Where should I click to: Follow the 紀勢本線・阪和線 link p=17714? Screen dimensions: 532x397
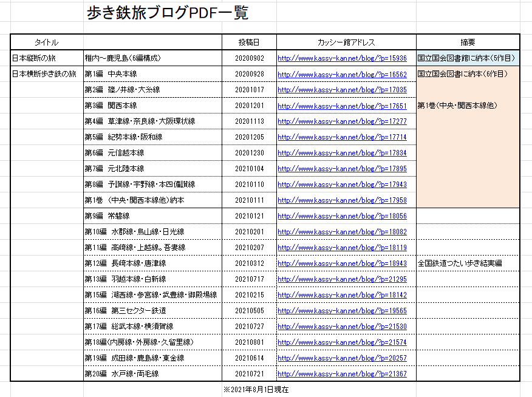point(342,137)
